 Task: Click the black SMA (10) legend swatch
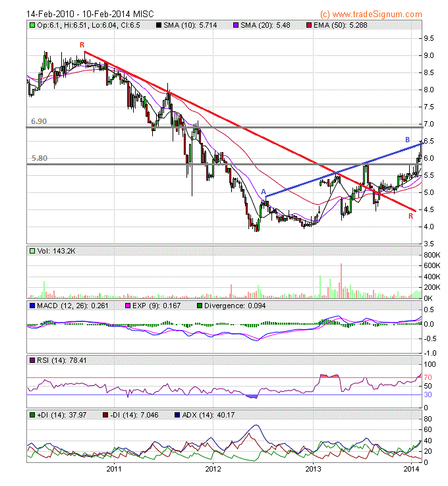pyautogui.click(x=158, y=25)
